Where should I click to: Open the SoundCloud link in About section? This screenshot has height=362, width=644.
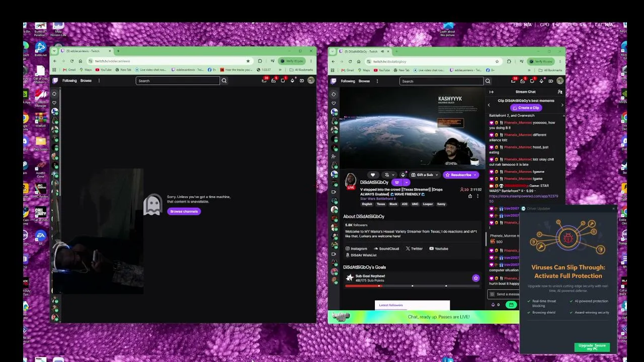click(386, 248)
